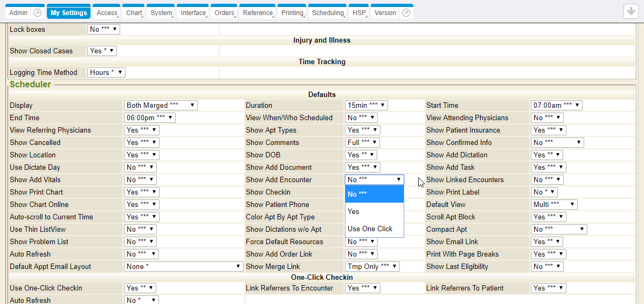This screenshot has height=304, width=644.
Task: Pick the highlighted "No ***" list option
Action: coord(374,194)
